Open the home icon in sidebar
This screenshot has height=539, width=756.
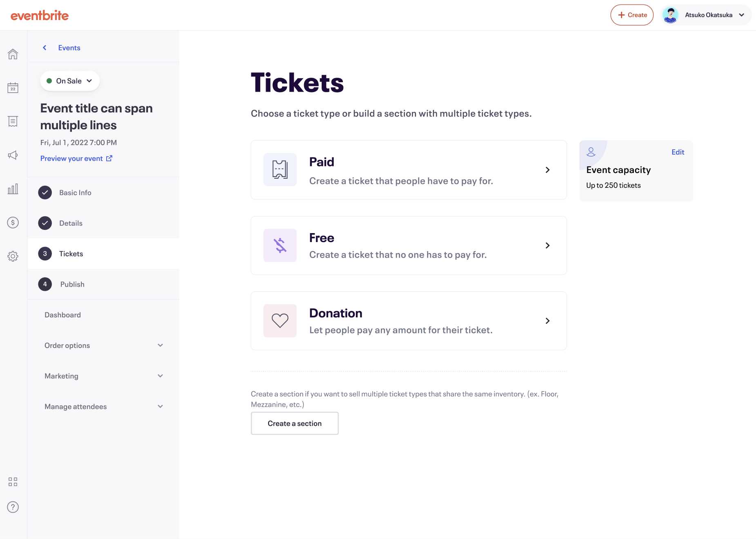click(13, 54)
